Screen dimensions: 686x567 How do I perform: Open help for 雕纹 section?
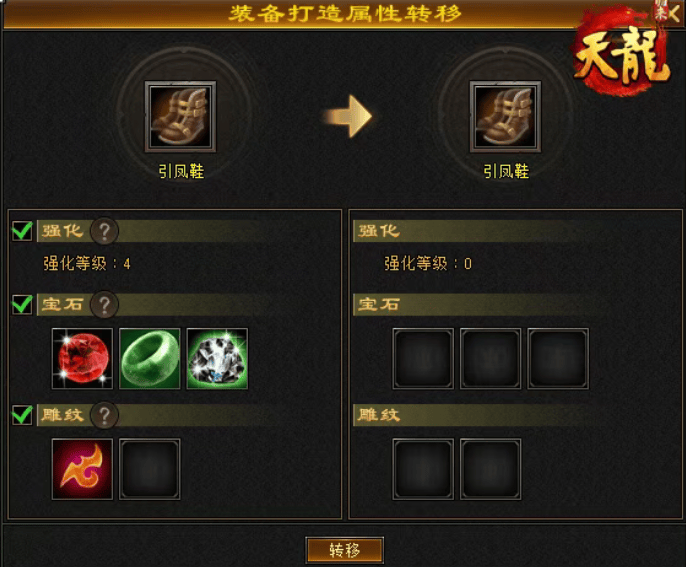click(104, 415)
